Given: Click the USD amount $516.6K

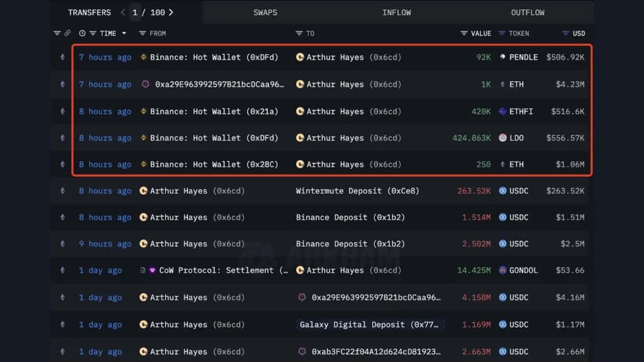Looking at the screenshot, I should (568, 111).
